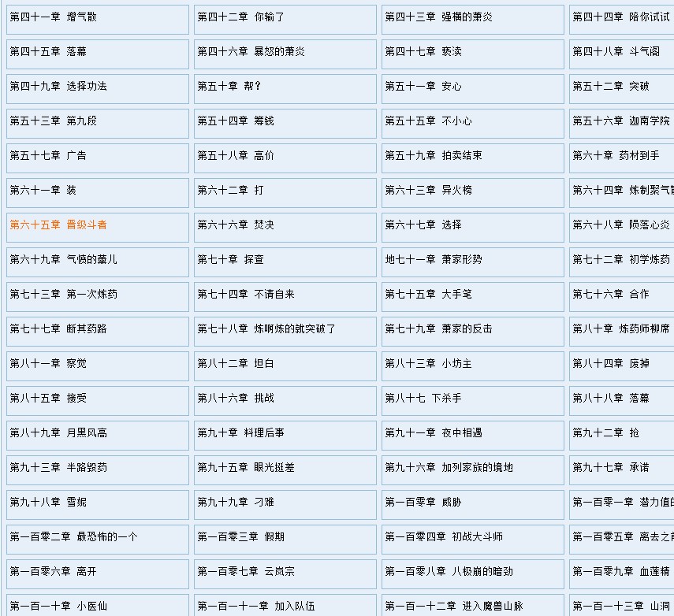674x616 pixels.
Task: Open 第九十三章 半路毁药
Action: pos(58,468)
